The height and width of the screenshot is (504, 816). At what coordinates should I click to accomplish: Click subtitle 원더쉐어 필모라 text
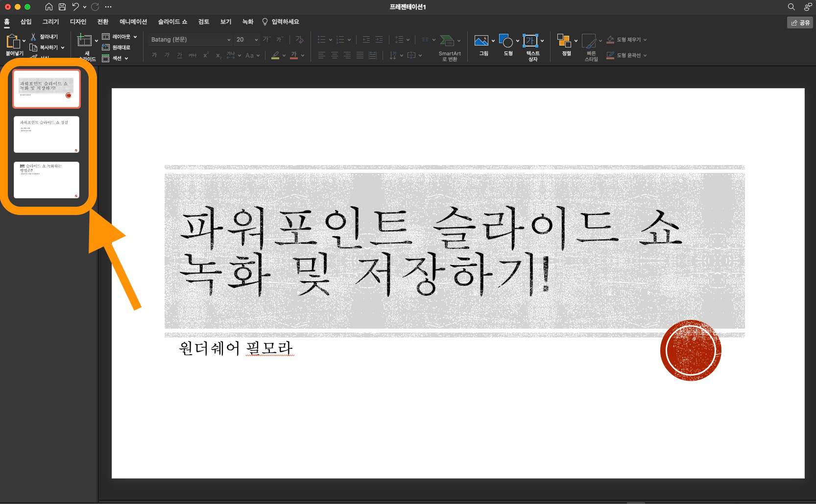[236, 348]
